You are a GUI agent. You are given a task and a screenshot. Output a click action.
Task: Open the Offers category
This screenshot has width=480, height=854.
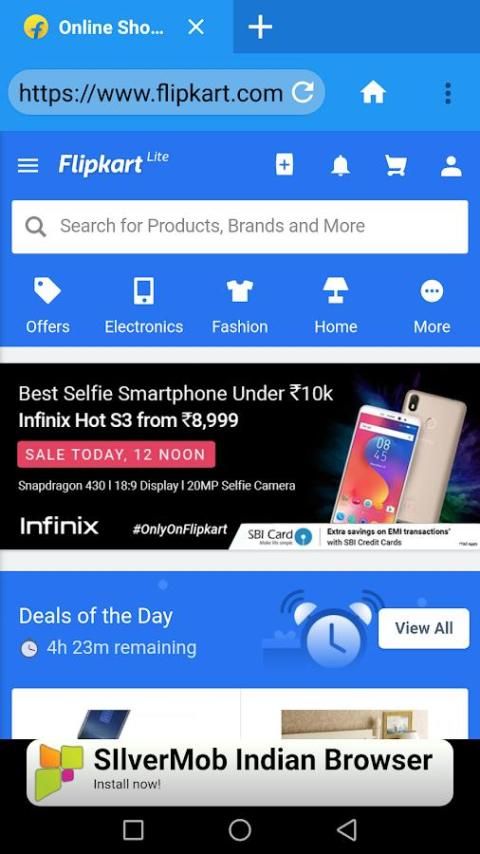pyautogui.click(x=48, y=306)
